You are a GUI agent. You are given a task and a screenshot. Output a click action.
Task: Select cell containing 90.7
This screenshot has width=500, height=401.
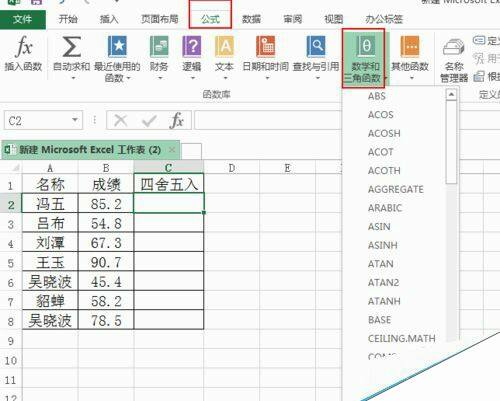click(x=106, y=262)
